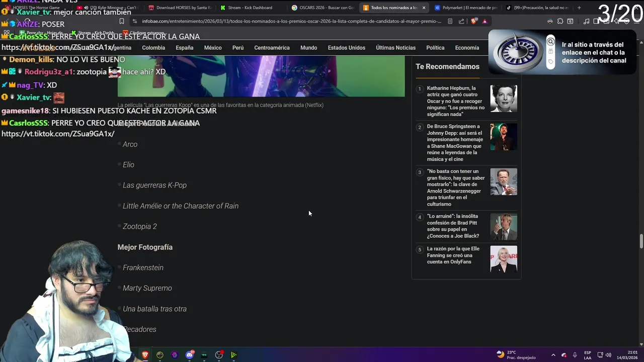Show hidden tray icons chevron
644x362 pixels.
[553, 355]
